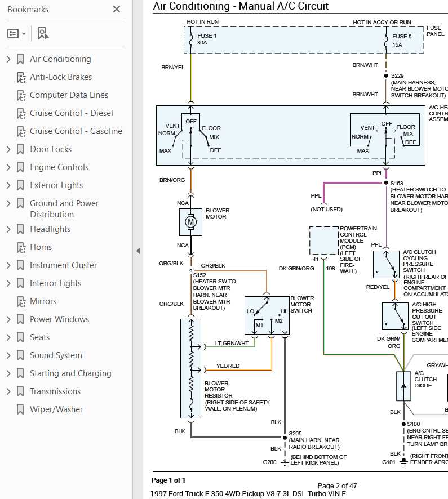448x499 pixels.
Task: Click the Mirrors bookmark icon
Action: coord(21,301)
